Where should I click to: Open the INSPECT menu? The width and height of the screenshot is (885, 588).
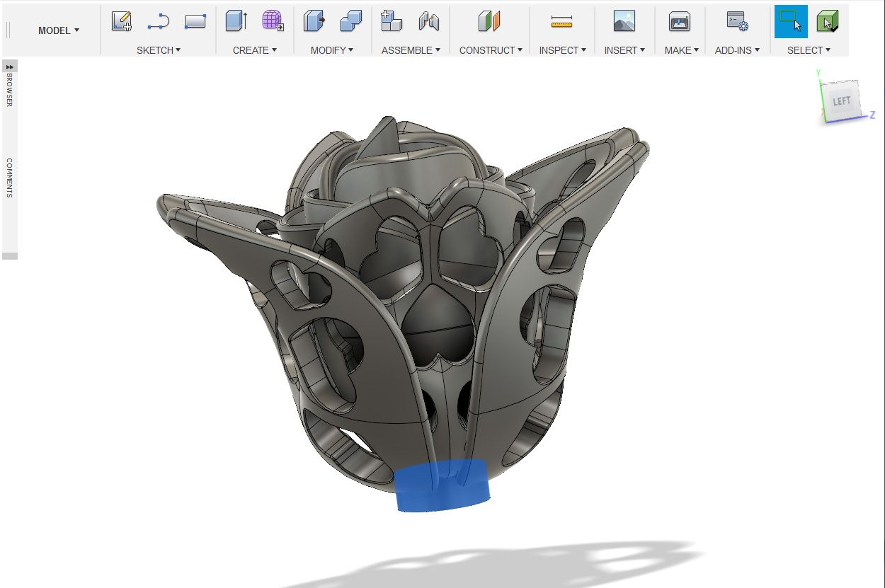tap(563, 50)
